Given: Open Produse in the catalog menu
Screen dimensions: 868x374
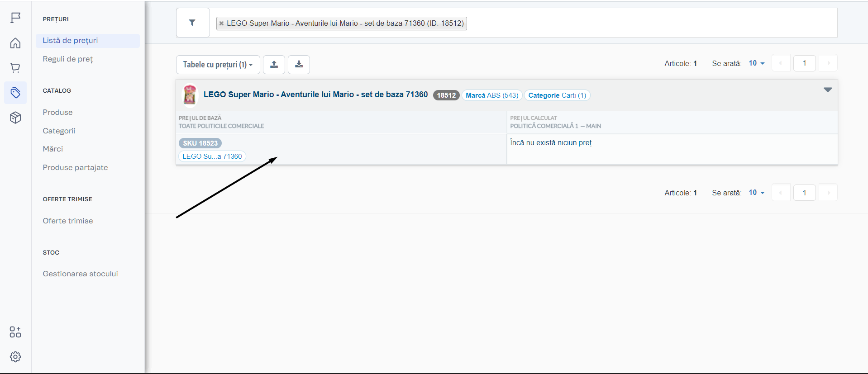Looking at the screenshot, I should click(57, 112).
